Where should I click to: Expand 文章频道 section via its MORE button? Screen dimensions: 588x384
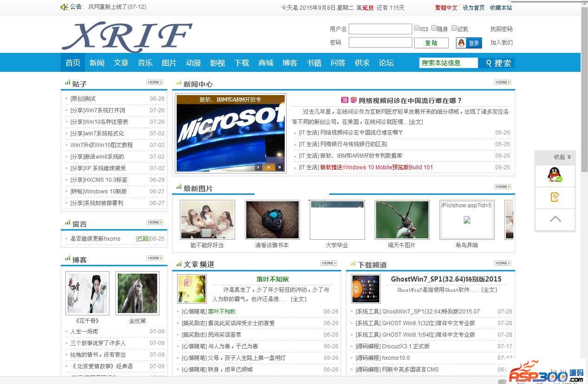[328, 263]
